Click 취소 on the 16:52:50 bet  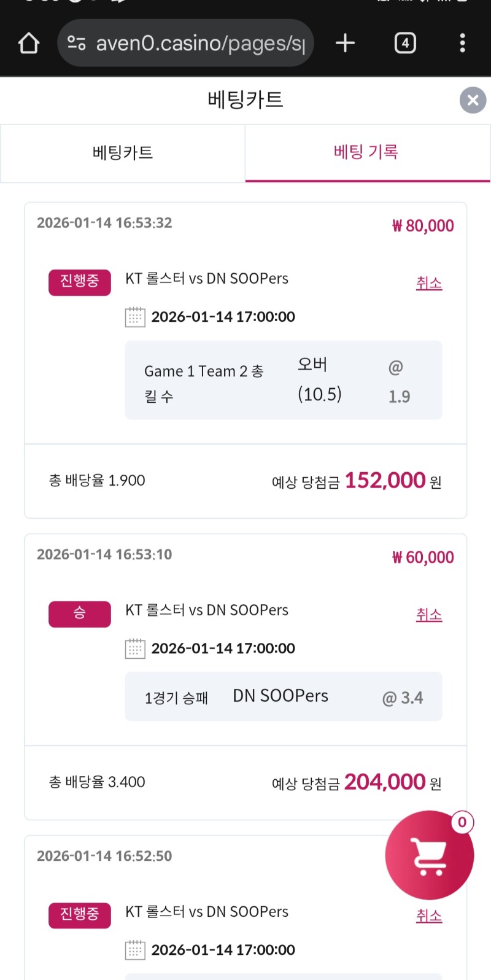tap(429, 916)
